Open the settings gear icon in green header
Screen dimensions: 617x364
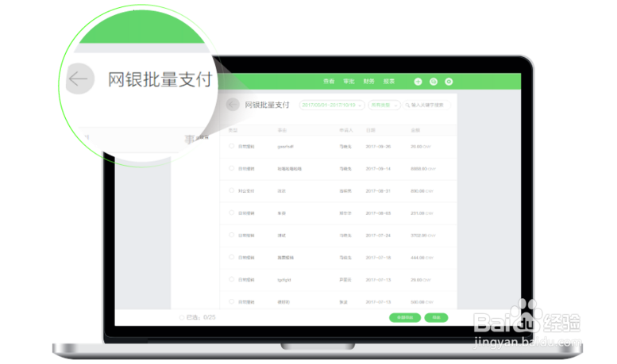(x=449, y=82)
